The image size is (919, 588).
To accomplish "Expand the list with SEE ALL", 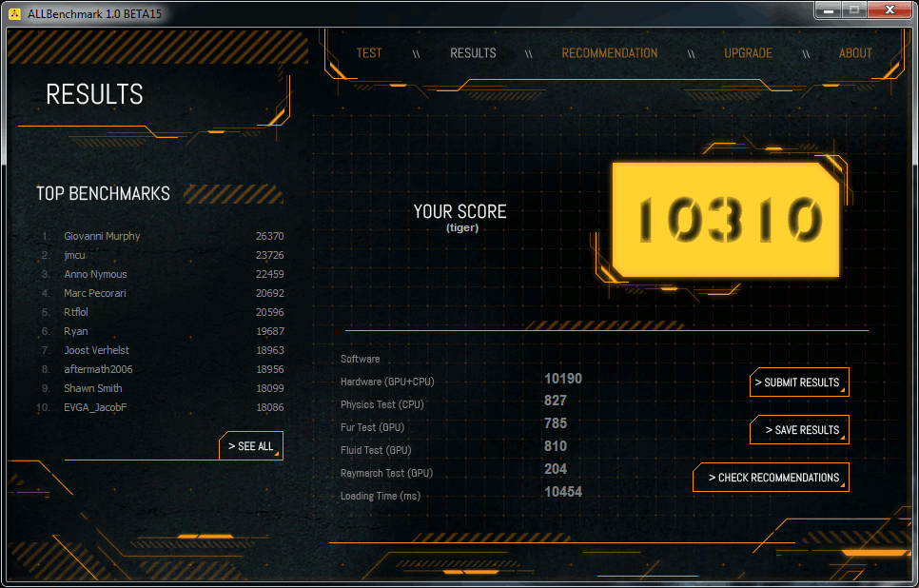I will coord(251,446).
